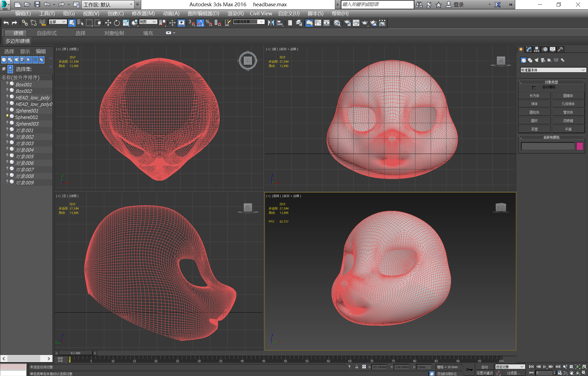Switch to the 自由形式 ribbon tab
Viewport: 588px width, 376px height.
click(47, 33)
